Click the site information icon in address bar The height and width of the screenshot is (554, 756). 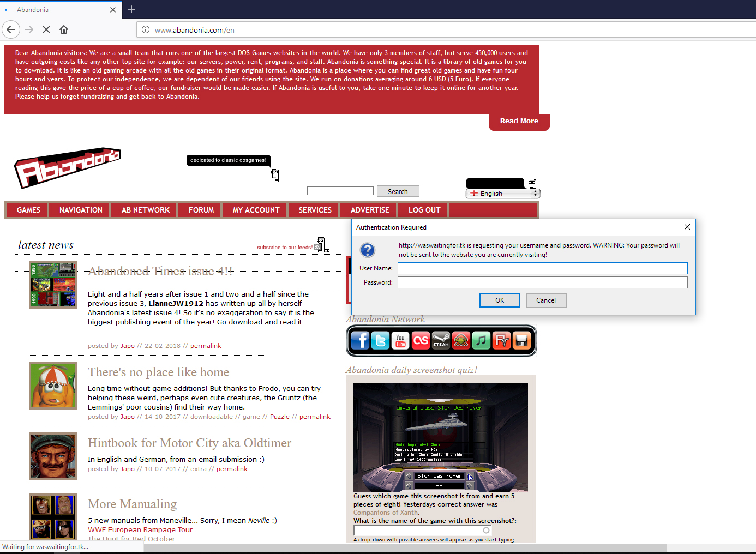click(x=146, y=29)
